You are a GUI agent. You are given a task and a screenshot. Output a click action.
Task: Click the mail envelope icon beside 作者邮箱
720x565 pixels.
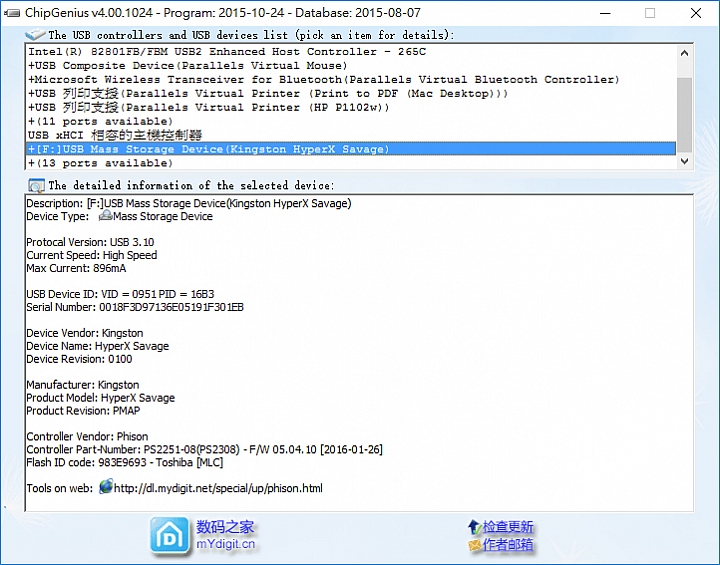[x=474, y=545]
